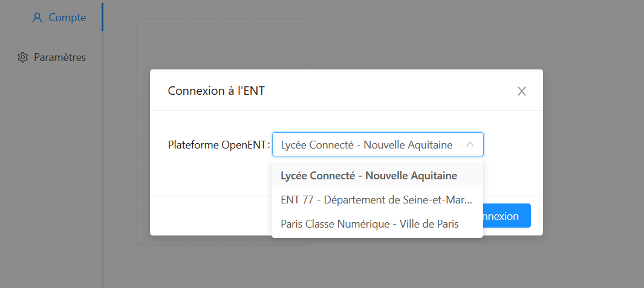Click the dialog title Connexion à l'ENT
Image resolution: width=644 pixels, height=288 pixels.
(216, 91)
